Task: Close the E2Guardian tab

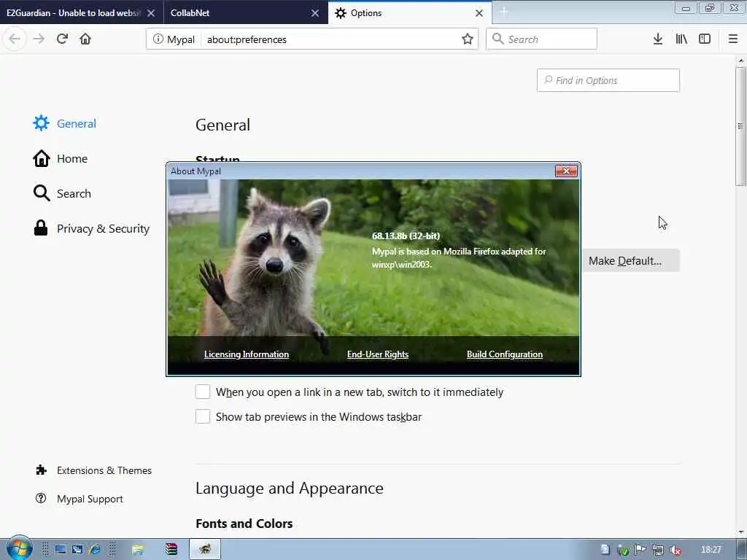Action: pos(151,13)
